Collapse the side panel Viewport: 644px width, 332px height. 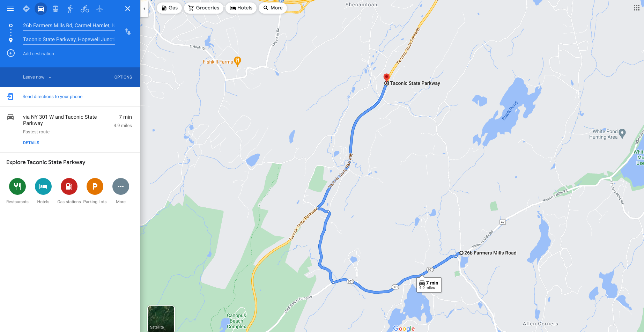click(x=144, y=9)
